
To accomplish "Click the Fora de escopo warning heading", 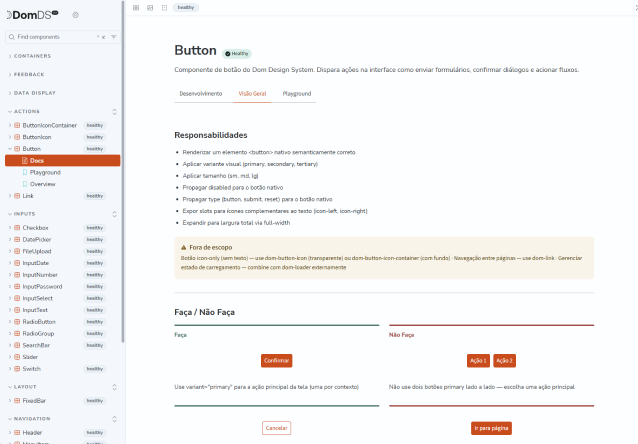I will 211,247.
